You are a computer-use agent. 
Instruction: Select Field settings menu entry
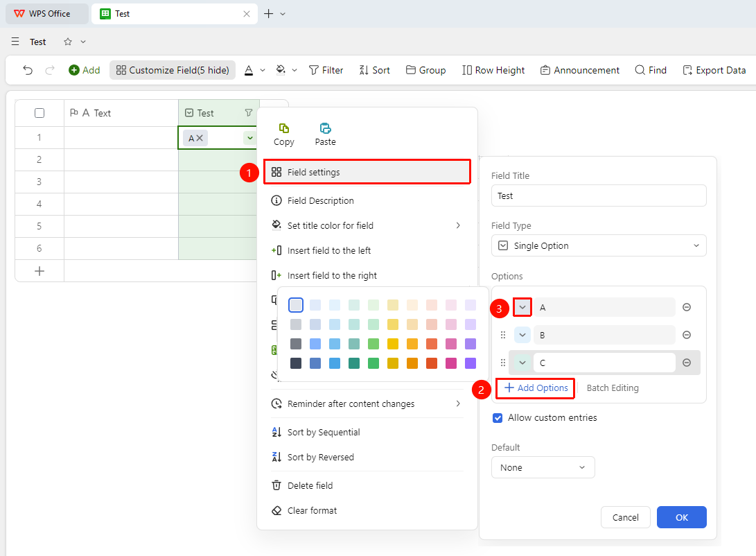367,172
